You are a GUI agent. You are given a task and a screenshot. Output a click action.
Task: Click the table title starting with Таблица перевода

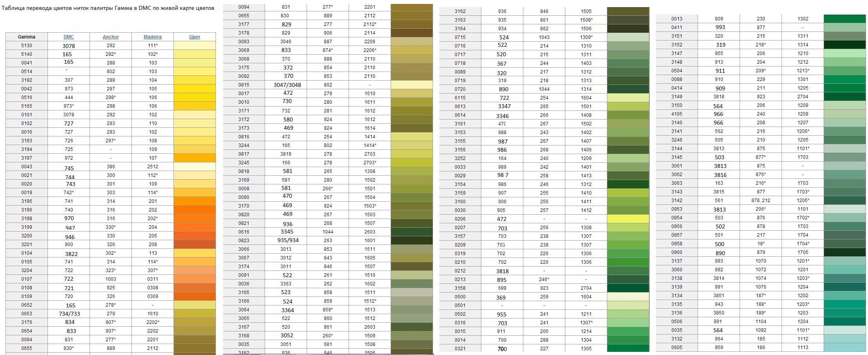(108, 8)
